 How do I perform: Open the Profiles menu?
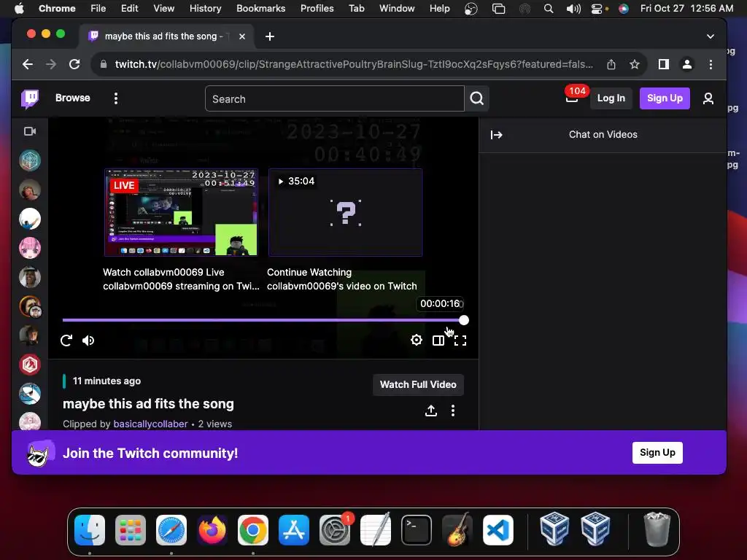pos(317,8)
